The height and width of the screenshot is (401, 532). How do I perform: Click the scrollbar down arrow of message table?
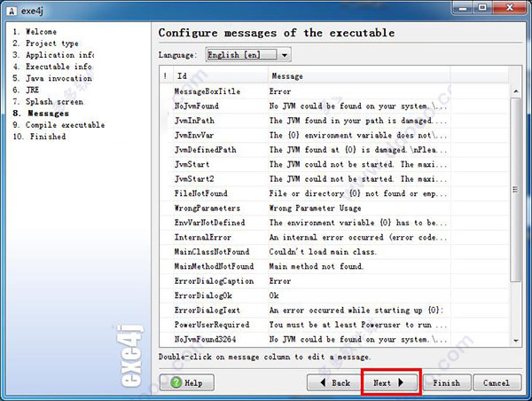[x=516, y=340]
